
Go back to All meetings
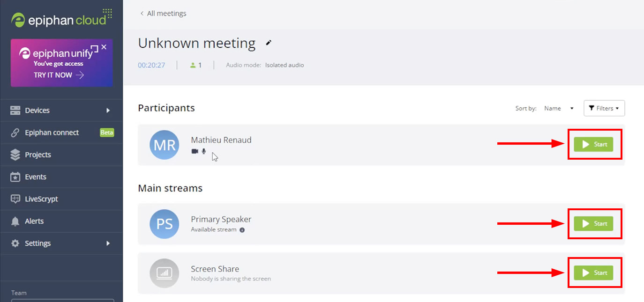click(x=163, y=14)
